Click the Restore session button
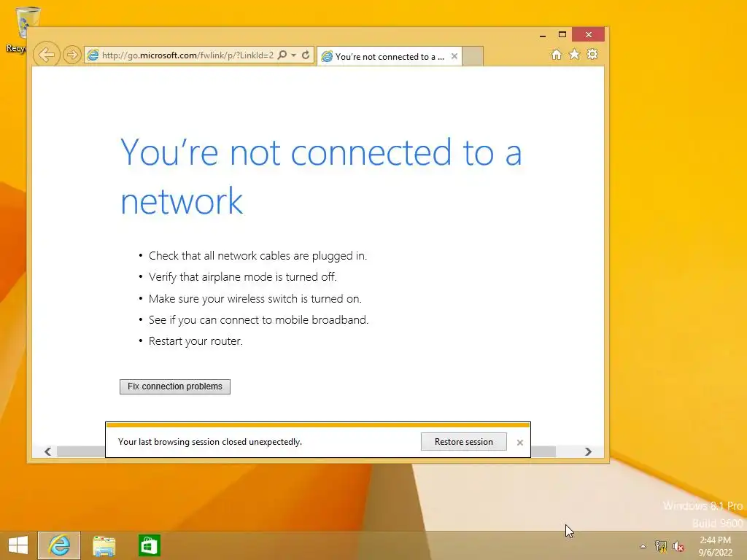This screenshot has height=560, width=747. [x=463, y=442]
